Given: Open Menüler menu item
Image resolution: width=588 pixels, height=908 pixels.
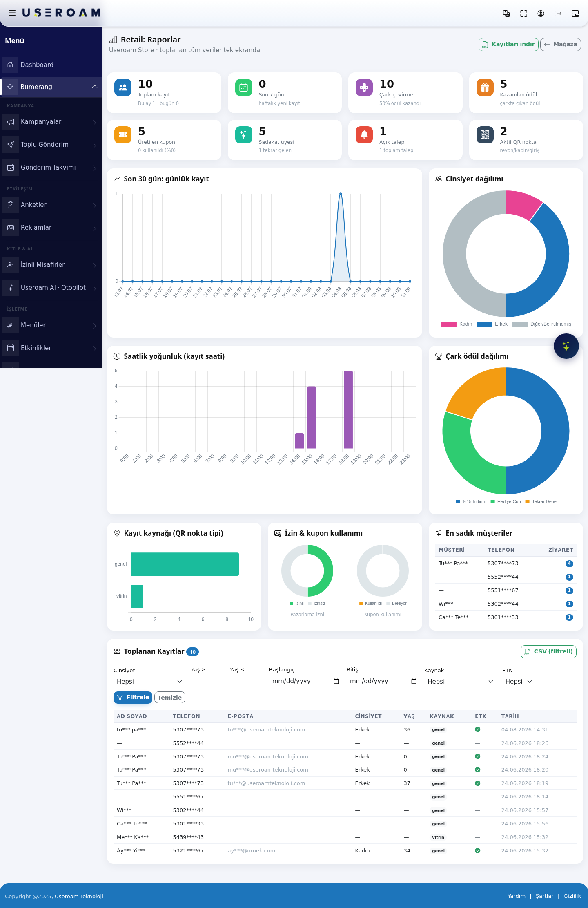Looking at the screenshot, I should [x=51, y=325].
